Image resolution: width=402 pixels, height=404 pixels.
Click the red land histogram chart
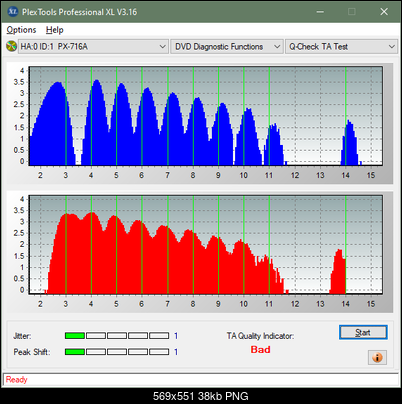pos(206,245)
